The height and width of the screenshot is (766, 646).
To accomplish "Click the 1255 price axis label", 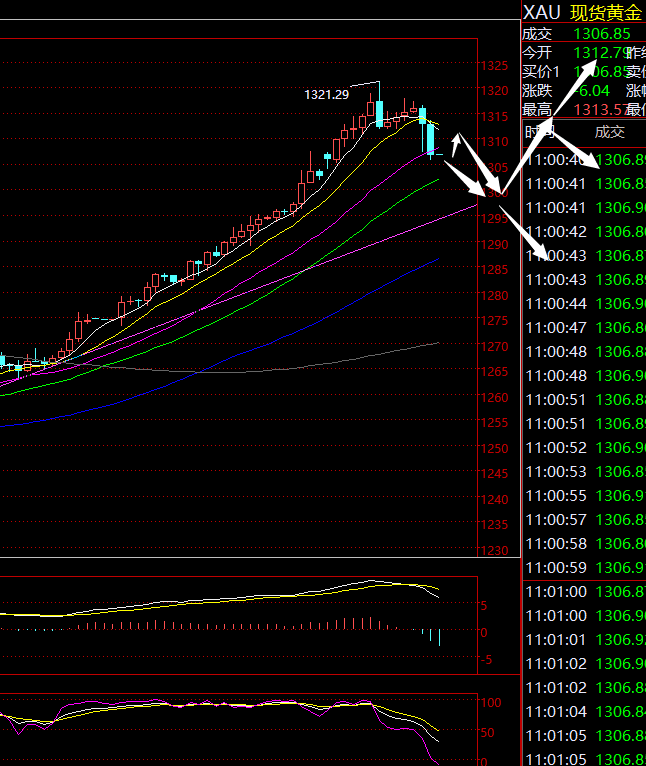I will 494,423.
